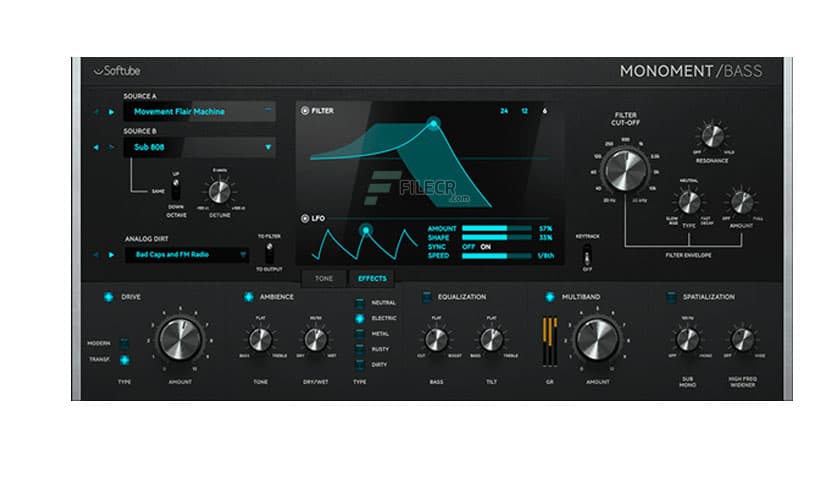Click the Filter Envelope Type knob
836x484 pixels.
pos(689,202)
